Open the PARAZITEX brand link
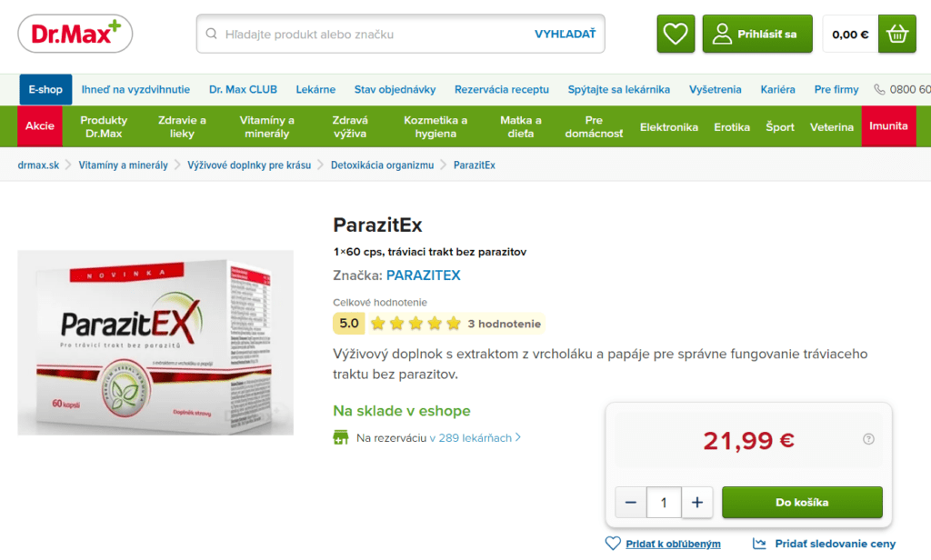 (424, 275)
